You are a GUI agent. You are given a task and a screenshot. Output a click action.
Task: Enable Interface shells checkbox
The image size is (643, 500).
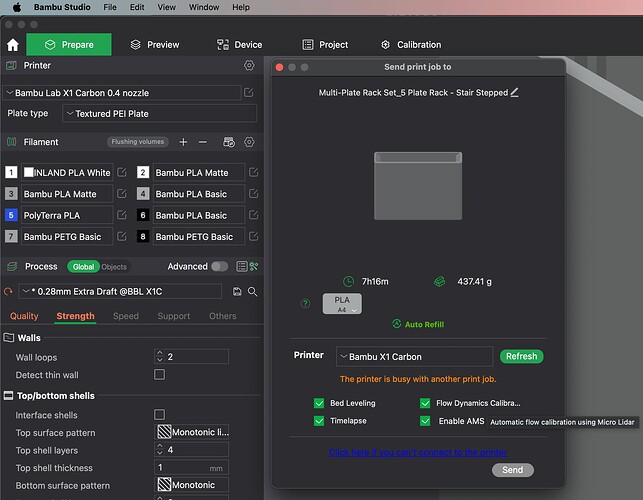[x=160, y=414]
